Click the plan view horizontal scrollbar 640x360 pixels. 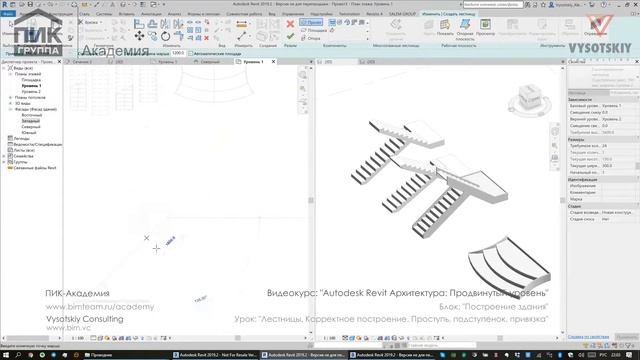pos(238,338)
